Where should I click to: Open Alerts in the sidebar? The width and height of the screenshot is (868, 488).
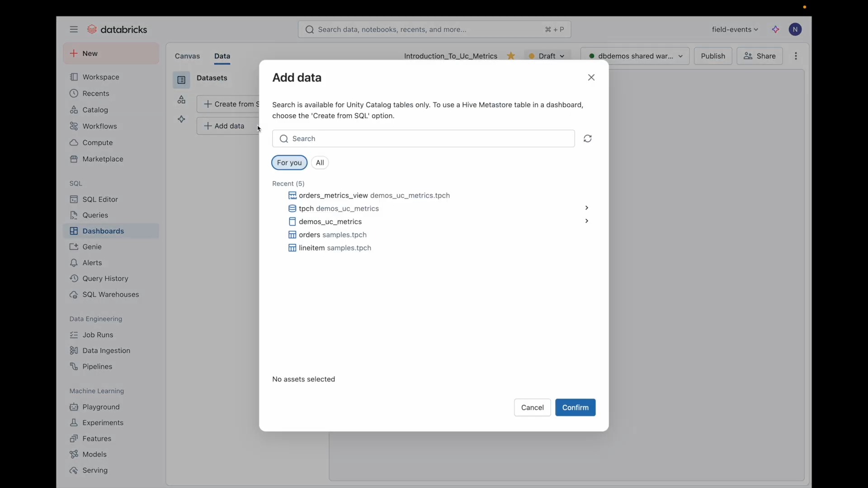coord(111,263)
